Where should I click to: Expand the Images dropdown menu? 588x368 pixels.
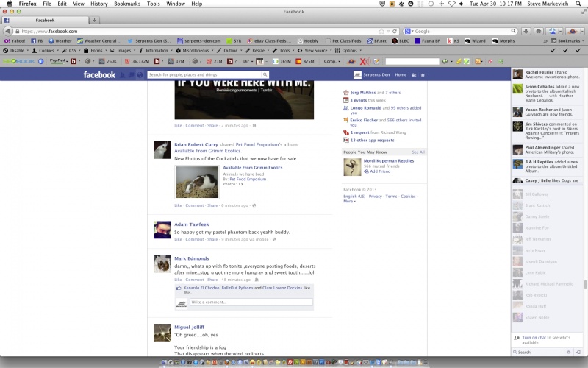123,50
